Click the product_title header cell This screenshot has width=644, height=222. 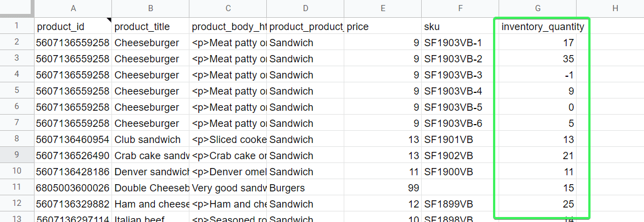point(150,27)
